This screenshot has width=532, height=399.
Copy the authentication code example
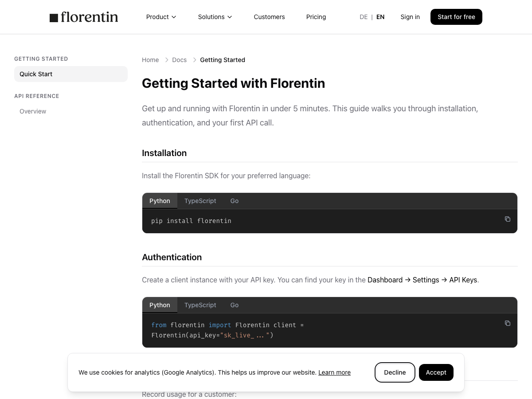tap(507, 323)
